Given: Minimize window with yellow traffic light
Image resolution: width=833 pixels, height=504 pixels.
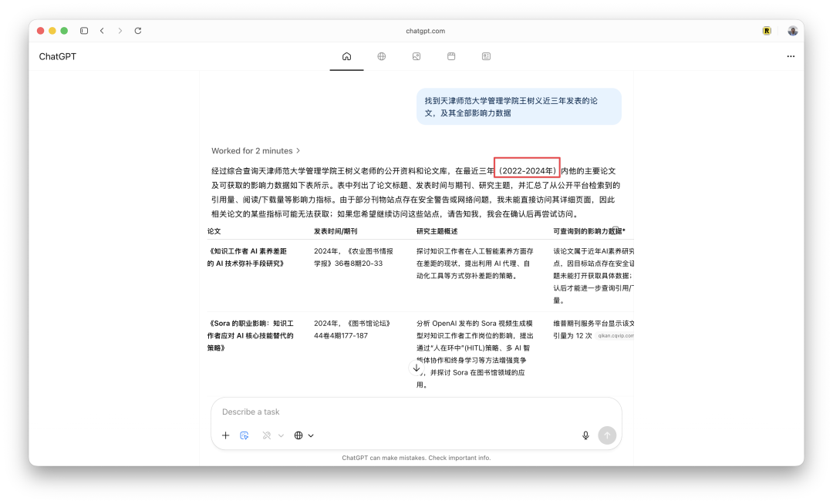Looking at the screenshot, I should (x=52, y=31).
